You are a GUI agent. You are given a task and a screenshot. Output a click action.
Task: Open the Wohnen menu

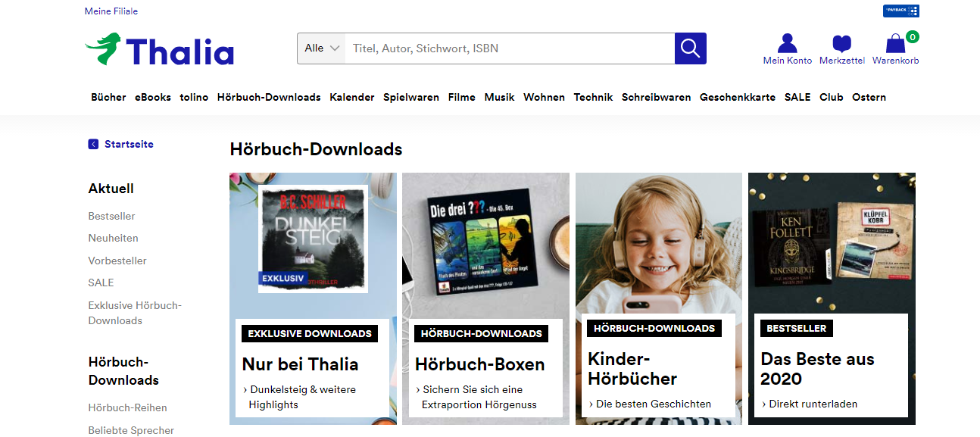544,97
